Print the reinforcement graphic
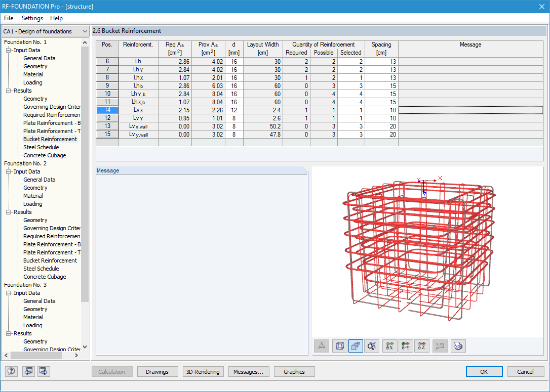This screenshot has height=392, width=550. tap(458, 346)
